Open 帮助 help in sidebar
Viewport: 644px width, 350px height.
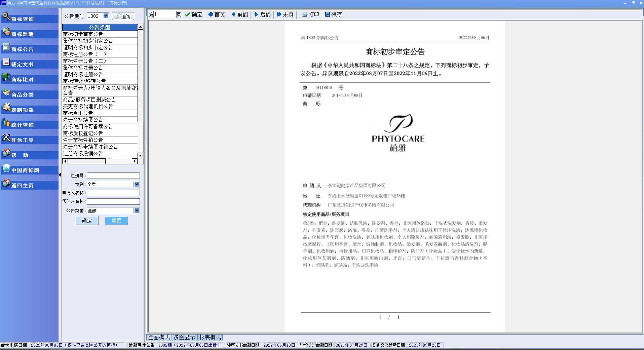(30, 154)
